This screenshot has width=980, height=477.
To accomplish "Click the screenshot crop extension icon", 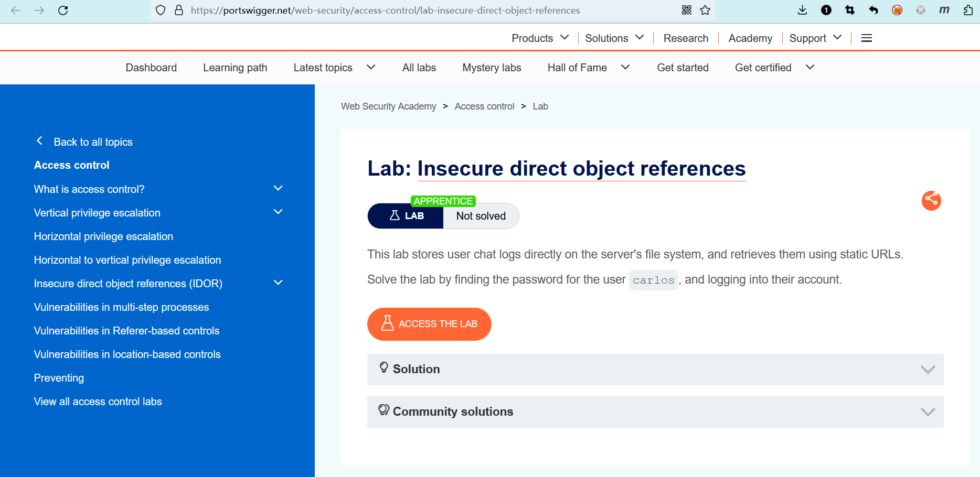I will coord(850,10).
